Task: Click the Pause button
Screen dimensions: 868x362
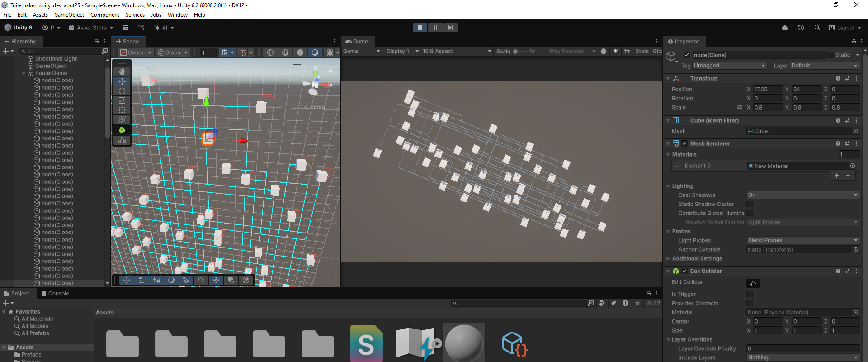Action: click(x=435, y=28)
